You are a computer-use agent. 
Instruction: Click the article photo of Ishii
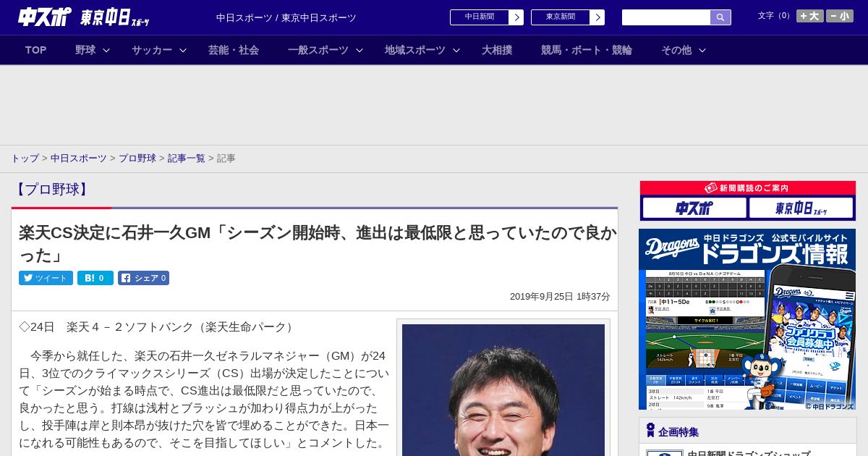pyautogui.click(x=503, y=389)
